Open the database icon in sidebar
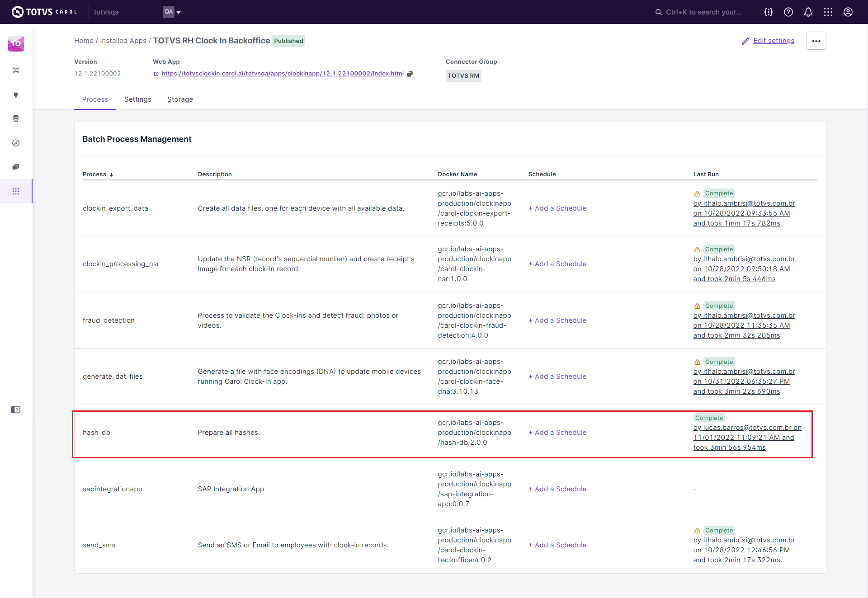This screenshot has height=598, width=868. 16,119
